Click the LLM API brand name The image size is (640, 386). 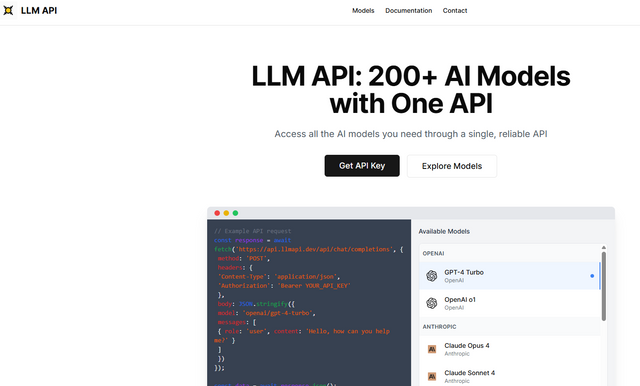pos(39,11)
